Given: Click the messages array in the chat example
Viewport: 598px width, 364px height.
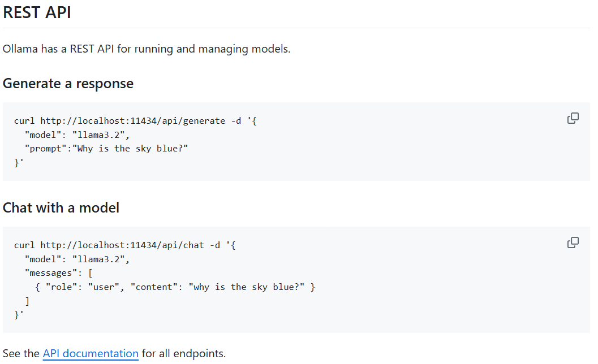Looking at the screenshot, I should (x=57, y=272).
